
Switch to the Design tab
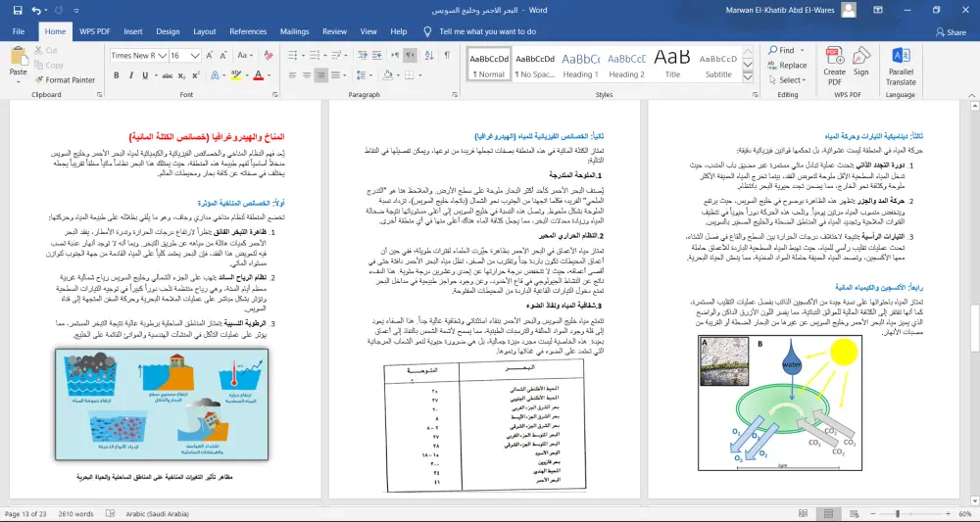[168, 31]
